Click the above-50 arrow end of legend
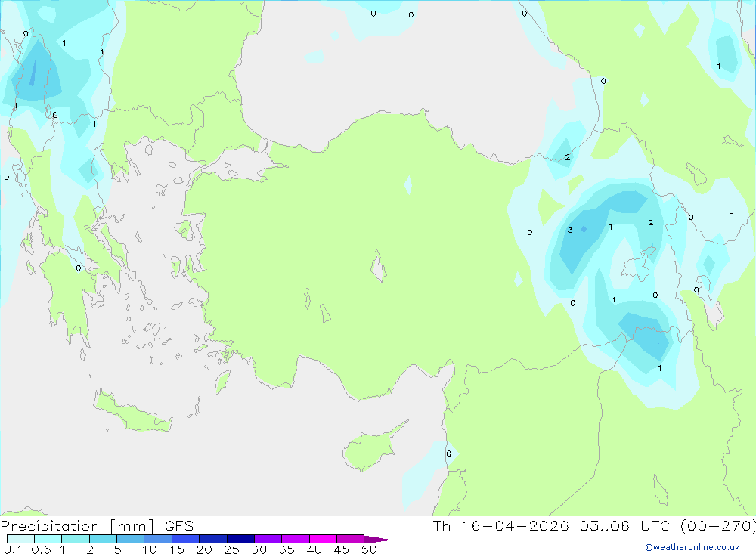Viewport: 756px width, 554px height. 377,540
